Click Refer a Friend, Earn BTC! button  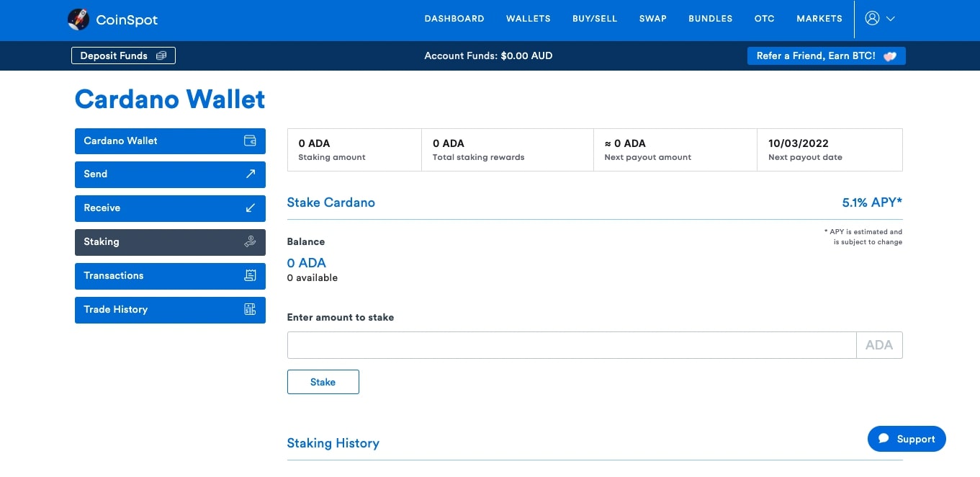(x=827, y=56)
